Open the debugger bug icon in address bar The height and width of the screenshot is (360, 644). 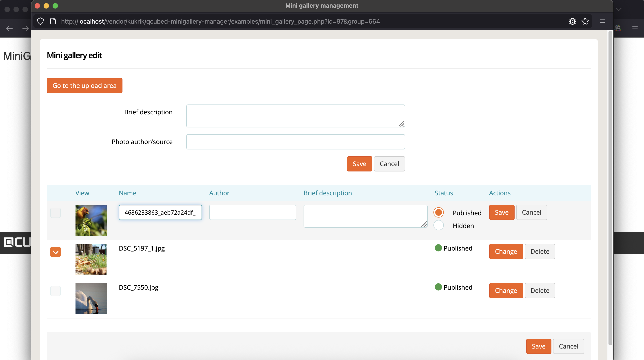click(x=572, y=21)
